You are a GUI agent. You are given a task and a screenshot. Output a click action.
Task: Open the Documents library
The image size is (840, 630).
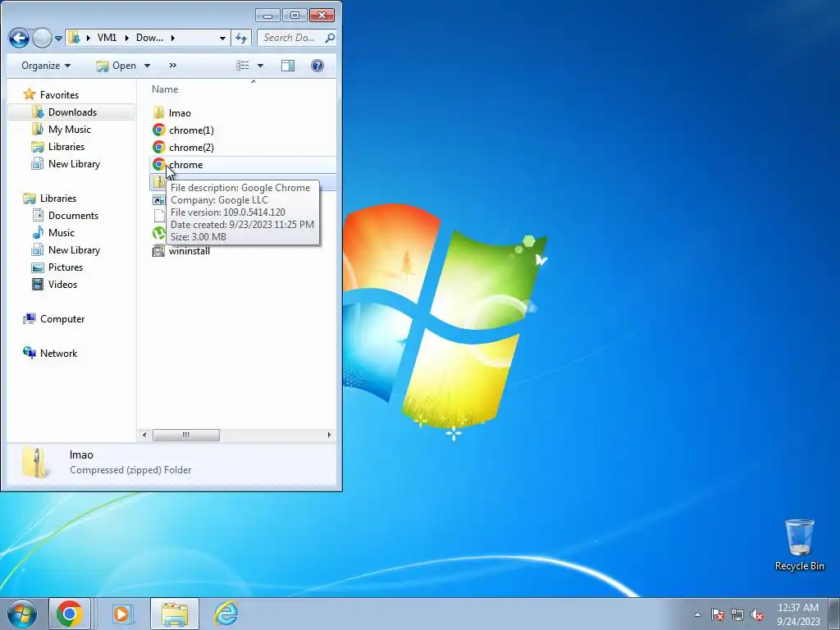[x=73, y=216]
